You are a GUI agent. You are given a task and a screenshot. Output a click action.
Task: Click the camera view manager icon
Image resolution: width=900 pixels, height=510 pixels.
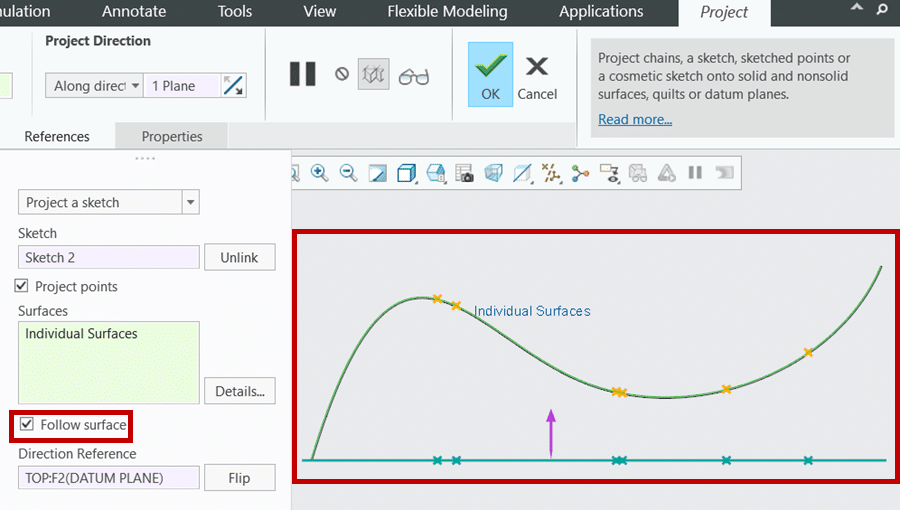464,173
